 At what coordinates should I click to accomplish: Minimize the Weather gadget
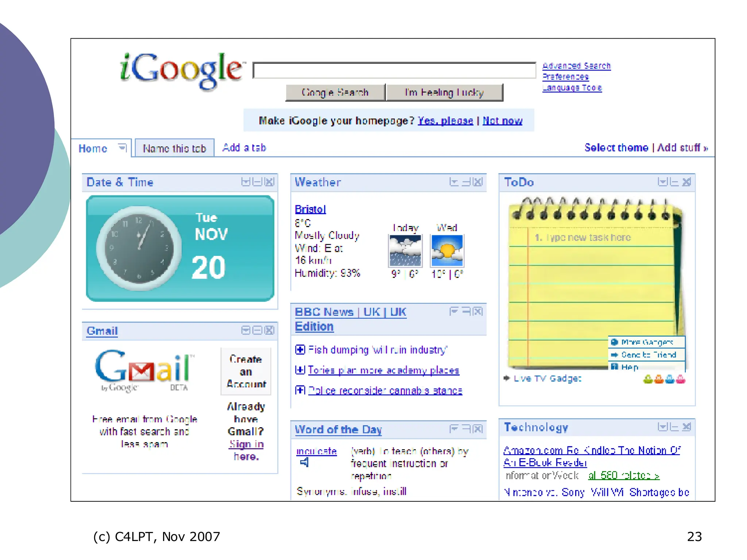click(x=466, y=182)
